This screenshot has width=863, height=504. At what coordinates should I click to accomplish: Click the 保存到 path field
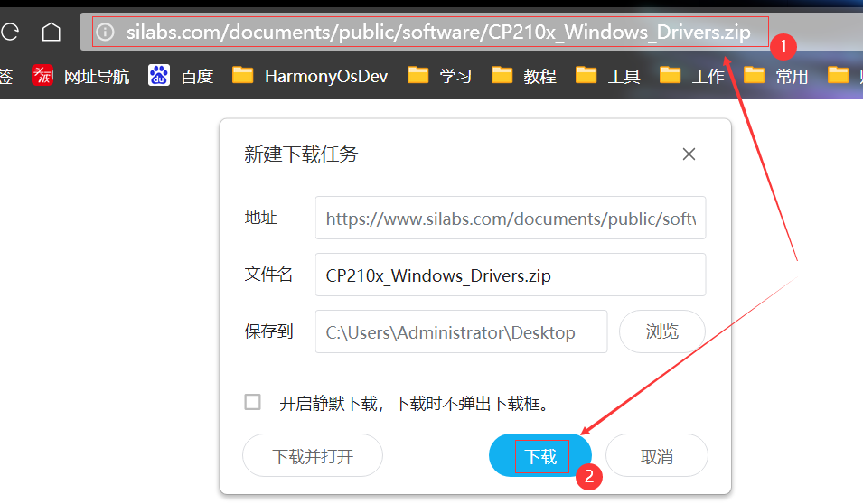coord(461,331)
